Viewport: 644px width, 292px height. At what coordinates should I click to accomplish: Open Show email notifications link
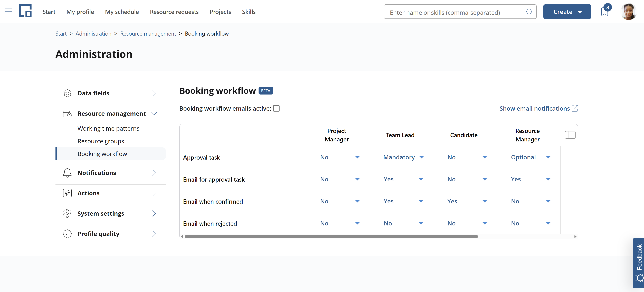pyautogui.click(x=535, y=109)
